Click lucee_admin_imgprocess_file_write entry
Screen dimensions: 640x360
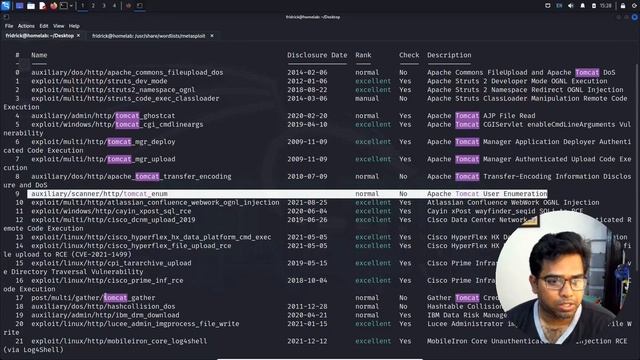click(x=136, y=324)
